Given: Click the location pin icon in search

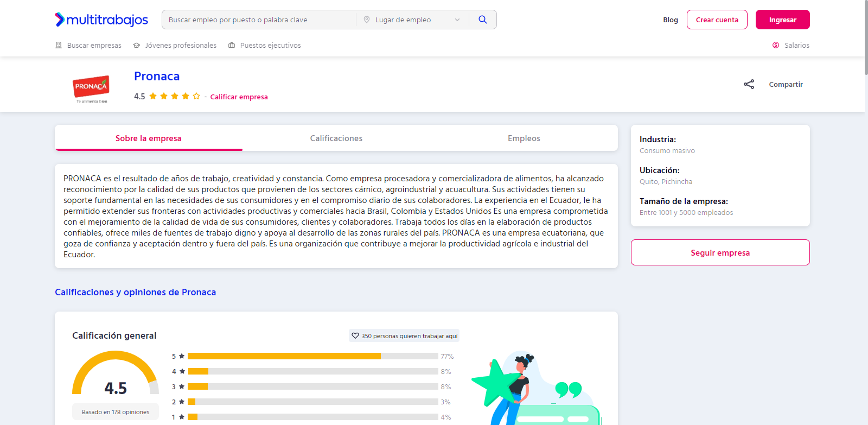Looking at the screenshot, I should click(367, 20).
